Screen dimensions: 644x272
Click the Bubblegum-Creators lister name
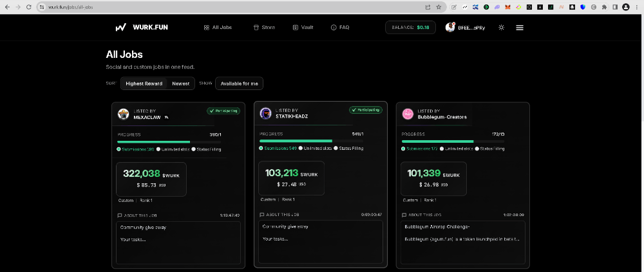click(442, 117)
